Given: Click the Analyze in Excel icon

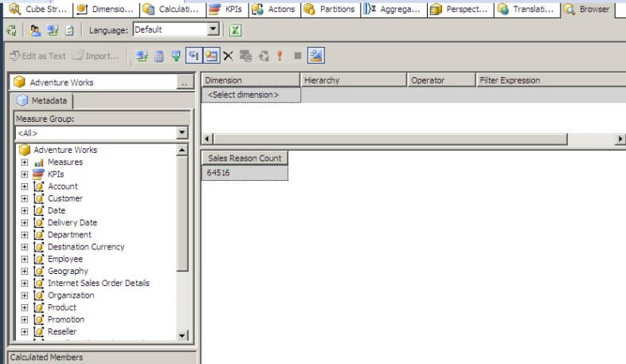Looking at the screenshot, I should (x=235, y=30).
